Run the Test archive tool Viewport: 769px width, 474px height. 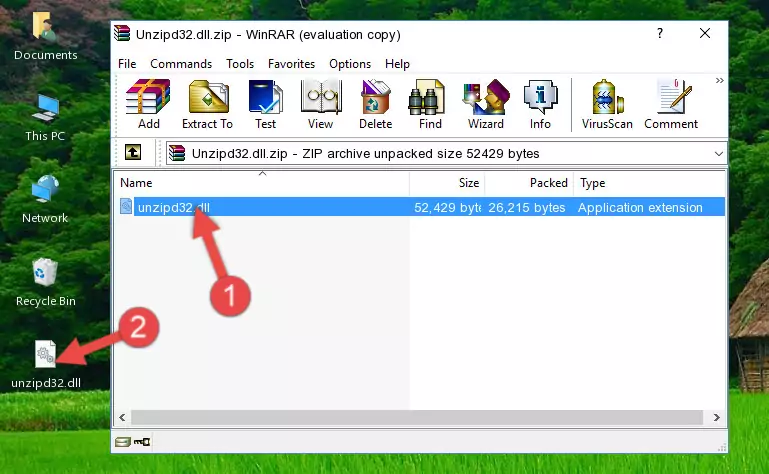(265, 105)
